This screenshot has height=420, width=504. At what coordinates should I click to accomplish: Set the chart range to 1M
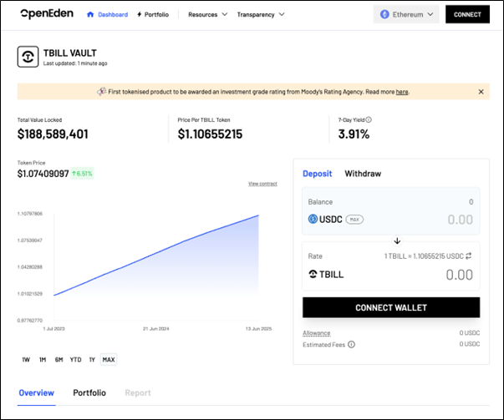[x=43, y=360]
